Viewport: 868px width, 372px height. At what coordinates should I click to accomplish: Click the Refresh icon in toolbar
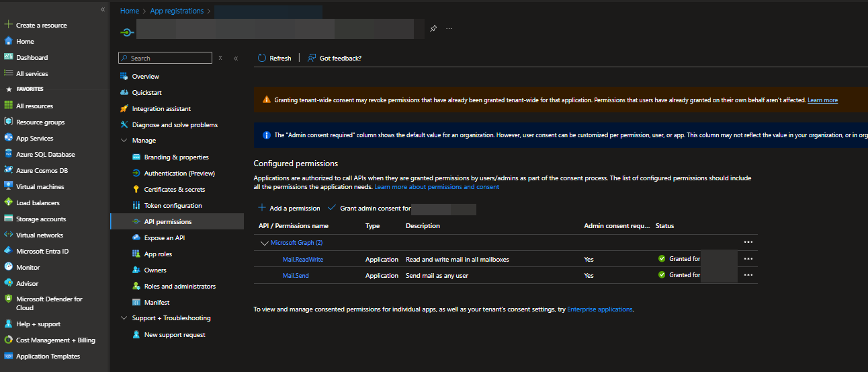(x=262, y=59)
